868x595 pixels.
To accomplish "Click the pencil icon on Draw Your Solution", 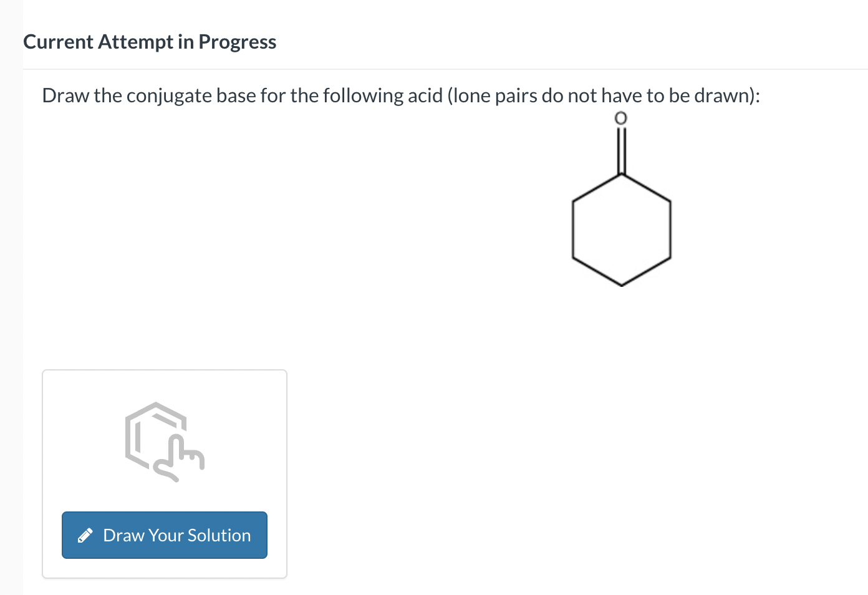I will pyautogui.click(x=86, y=535).
